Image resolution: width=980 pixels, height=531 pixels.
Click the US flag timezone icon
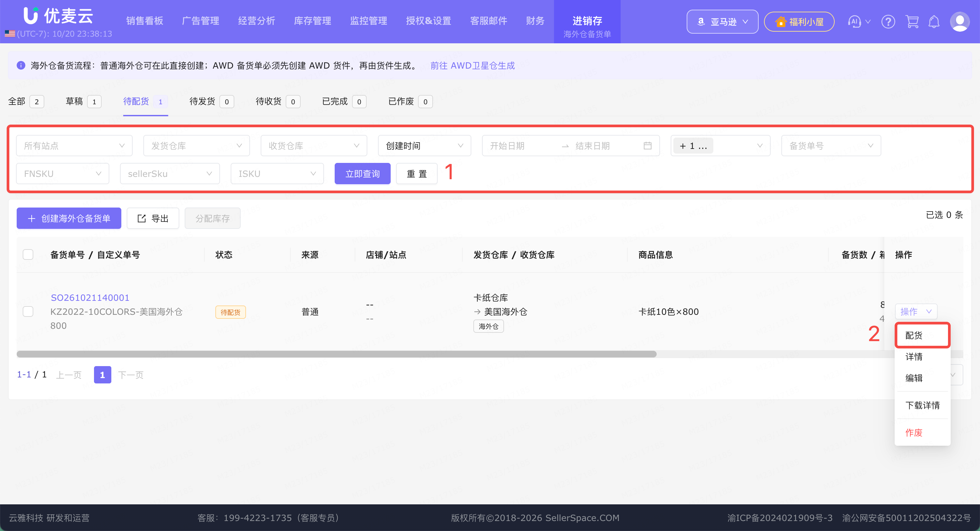point(10,34)
